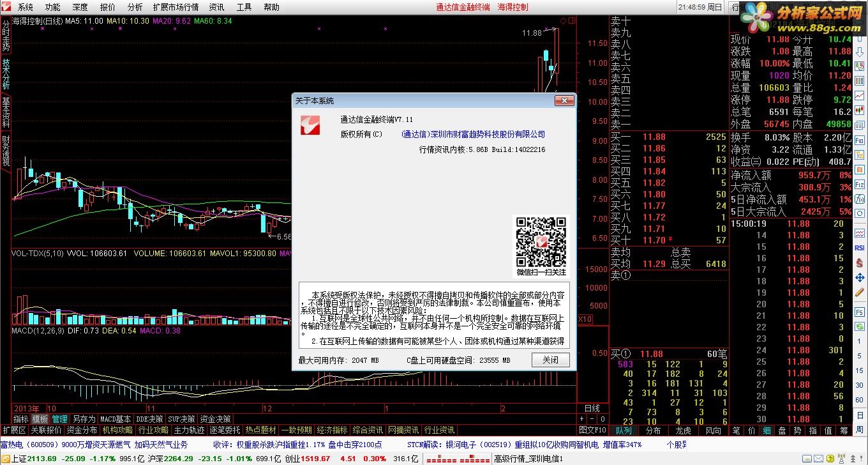Select the MACD基本 template tab
The image size is (868, 465).
click(x=115, y=419)
